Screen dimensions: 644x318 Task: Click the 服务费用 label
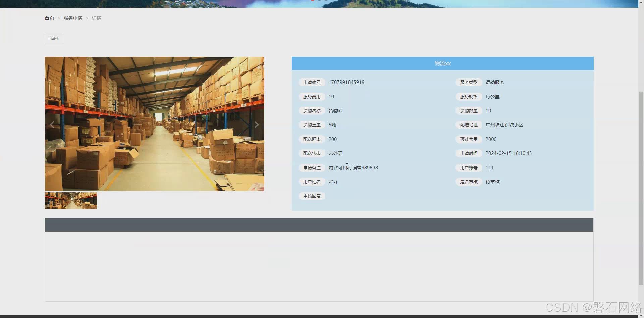312,97
